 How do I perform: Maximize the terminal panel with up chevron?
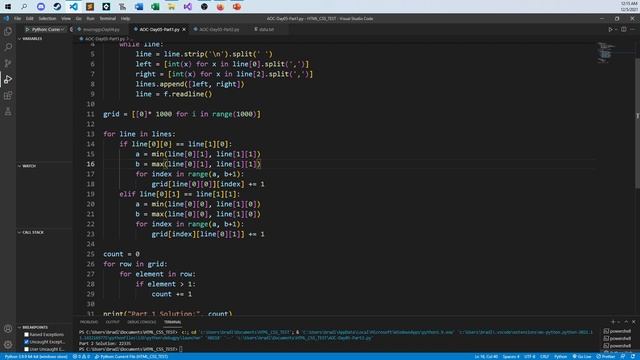tap(626, 322)
